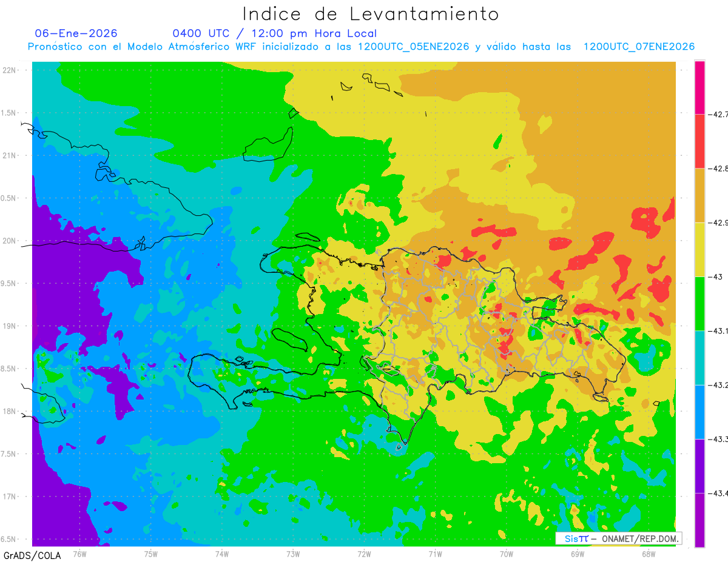Click the "-42.9" color bar value

[x=718, y=222]
